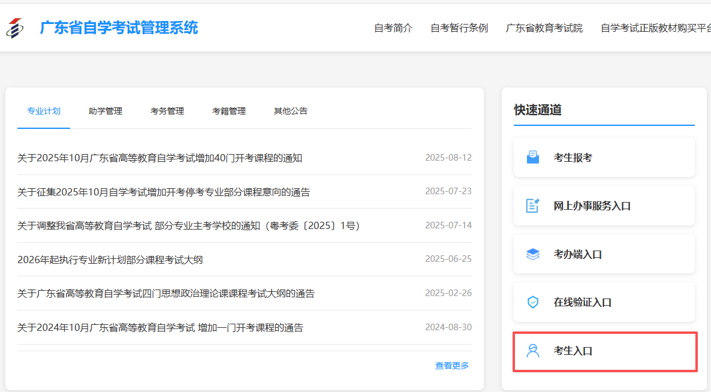Open 2026年起执行专业新计划部分课程考试大纲

(x=110, y=260)
